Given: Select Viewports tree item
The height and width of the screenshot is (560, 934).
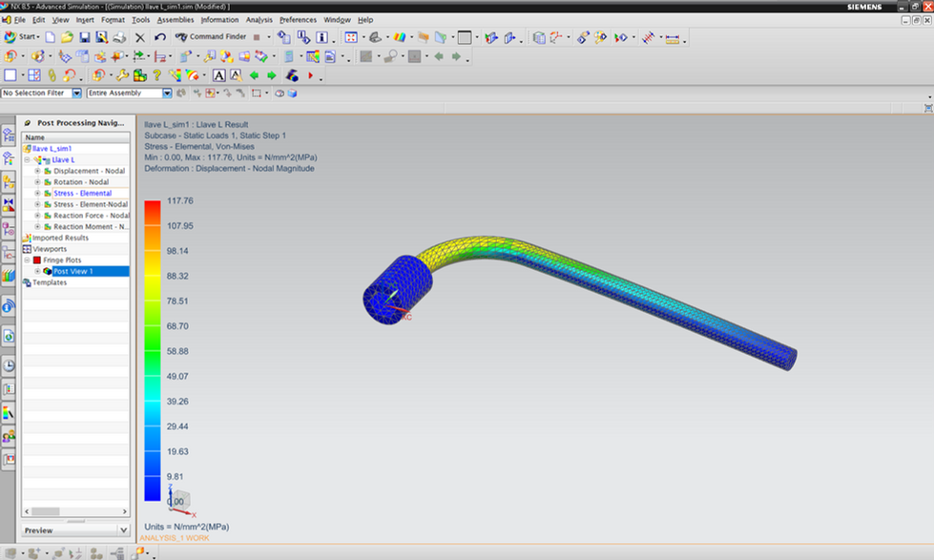Looking at the screenshot, I should pyautogui.click(x=50, y=249).
